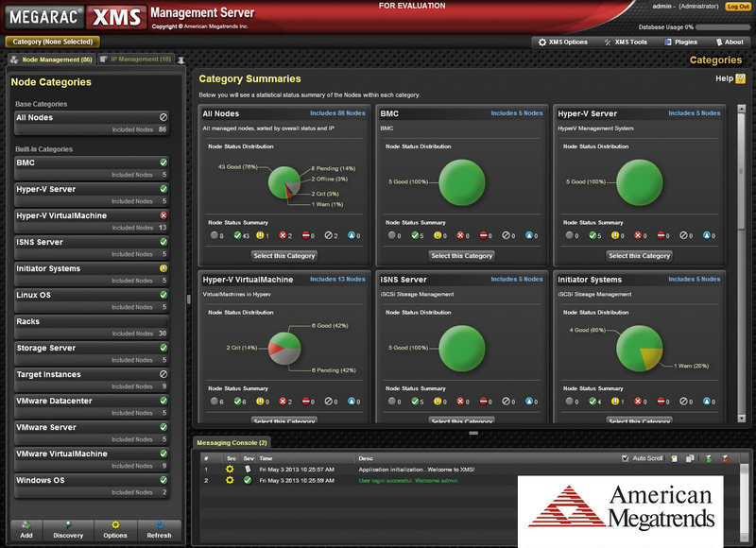
Task: Click the Initiator Systems pie chart
Action: [x=640, y=349]
